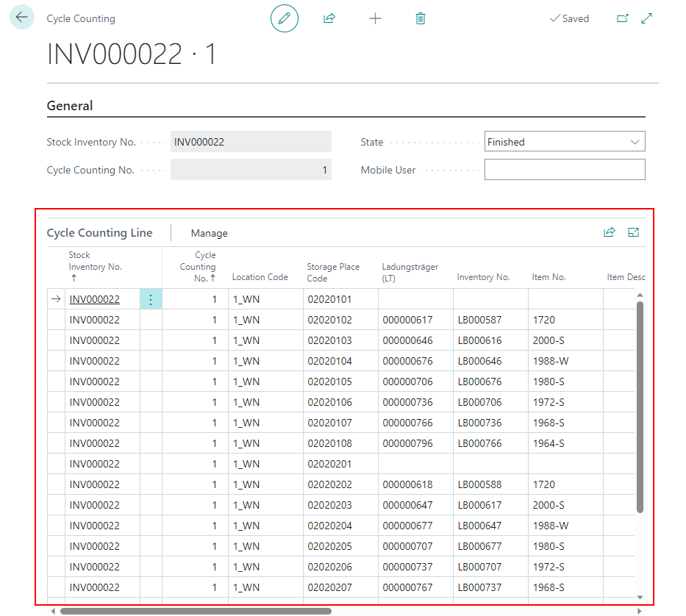Click the Mobile User input field
This screenshot has height=616, width=686.
point(565,170)
